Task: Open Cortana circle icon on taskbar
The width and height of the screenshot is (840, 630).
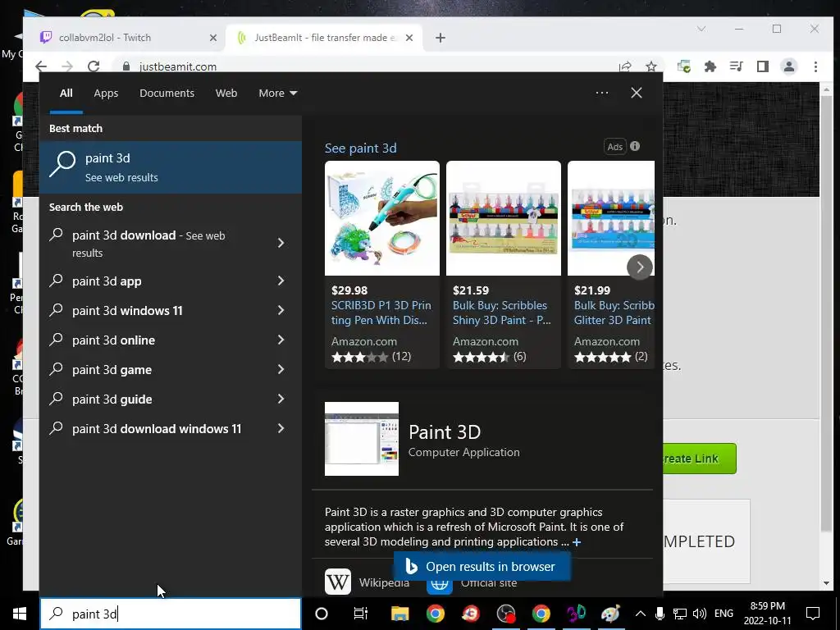Action: (x=322, y=614)
